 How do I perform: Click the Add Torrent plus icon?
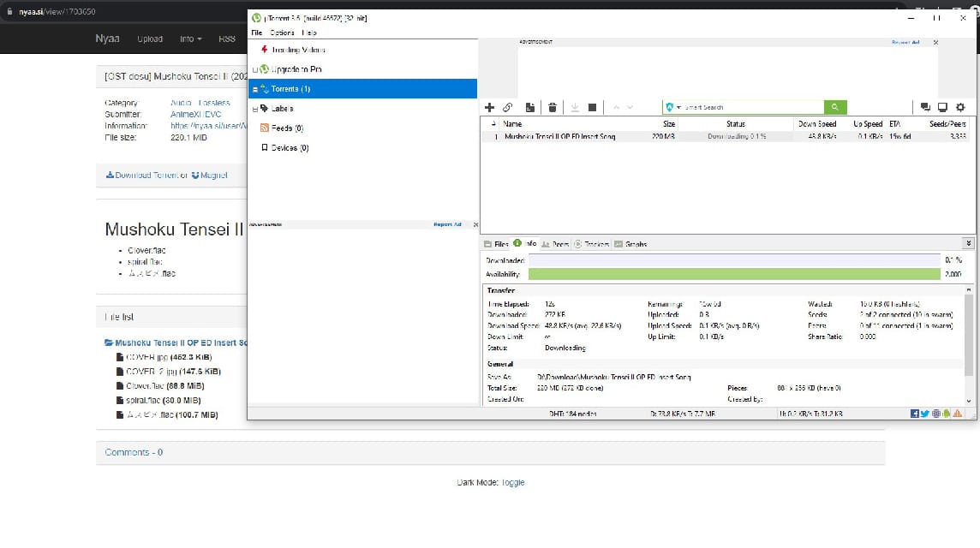tap(489, 108)
